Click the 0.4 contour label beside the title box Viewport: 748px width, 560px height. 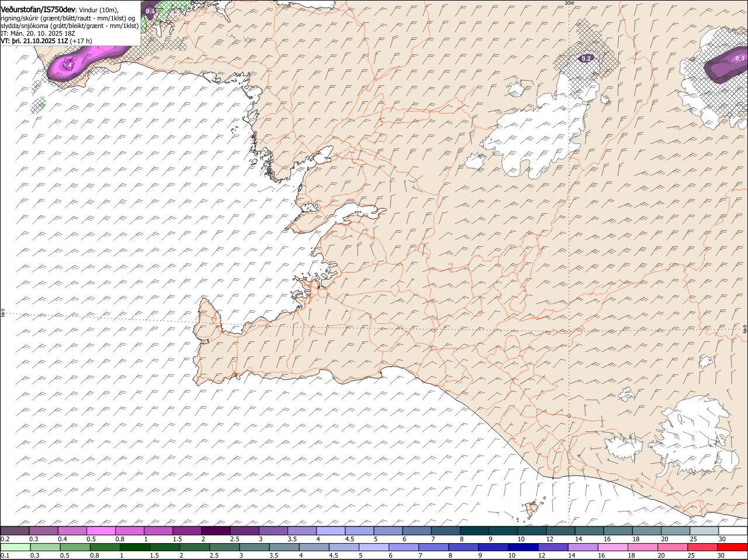pos(150,11)
